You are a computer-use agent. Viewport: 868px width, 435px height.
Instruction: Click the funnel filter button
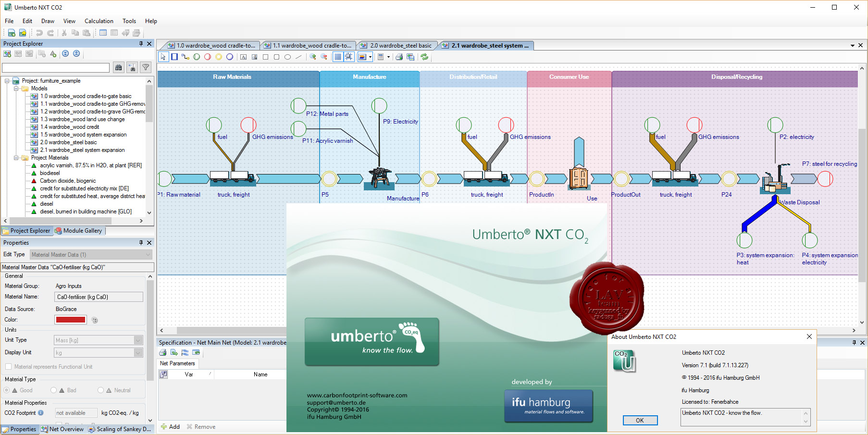pos(146,68)
